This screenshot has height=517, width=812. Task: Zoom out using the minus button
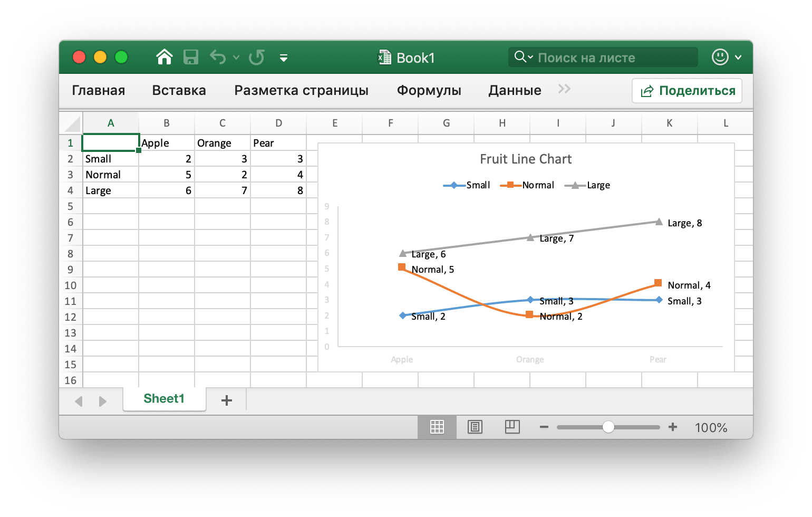click(x=544, y=427)
